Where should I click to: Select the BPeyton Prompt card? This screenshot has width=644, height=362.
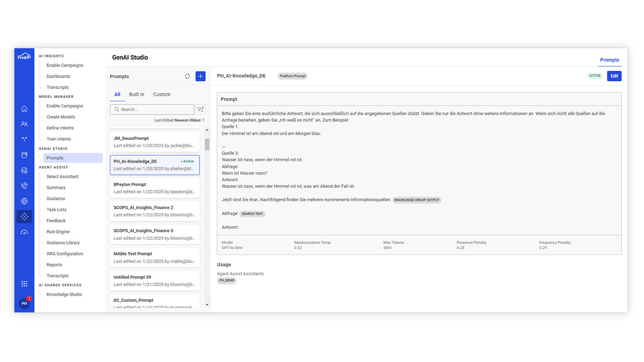(x=155, y=188)
